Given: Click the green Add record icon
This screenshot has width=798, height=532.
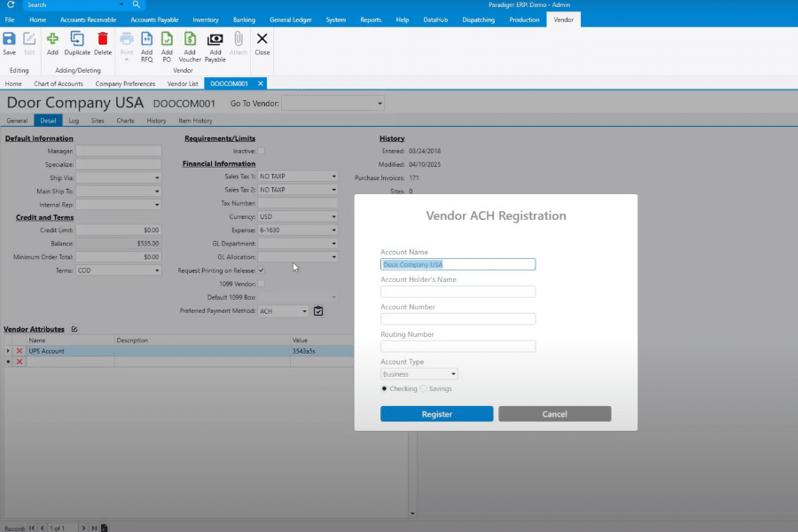Looking at the screenshot, I should 52,39.
